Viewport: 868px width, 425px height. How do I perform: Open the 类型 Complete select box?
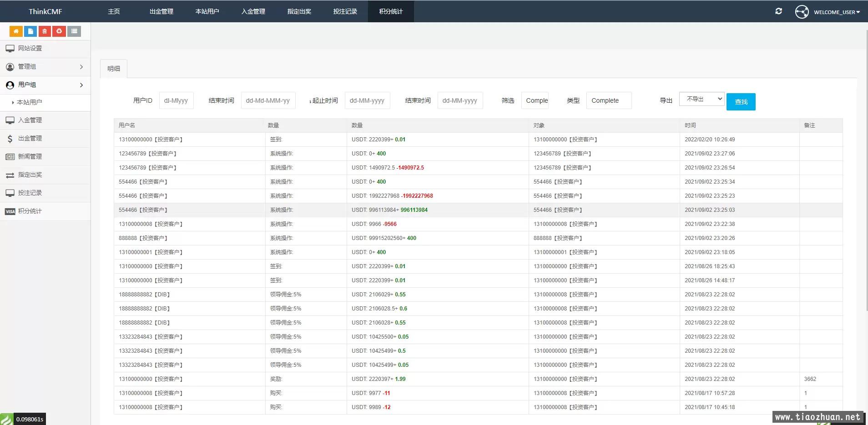pyautogui.click(x=609, y=100)
